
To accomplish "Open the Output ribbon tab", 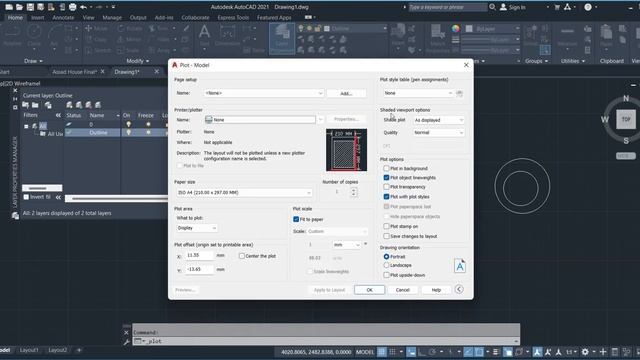I will point(138,18).
